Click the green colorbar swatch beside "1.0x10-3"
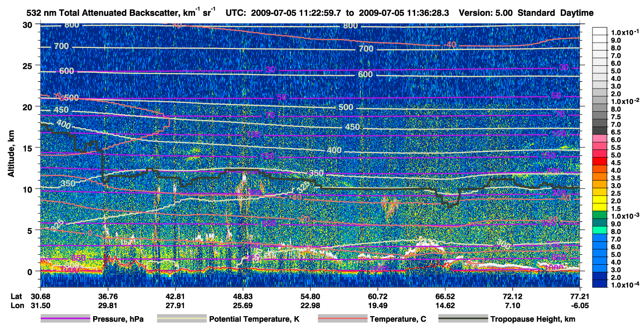 [599, 215]
